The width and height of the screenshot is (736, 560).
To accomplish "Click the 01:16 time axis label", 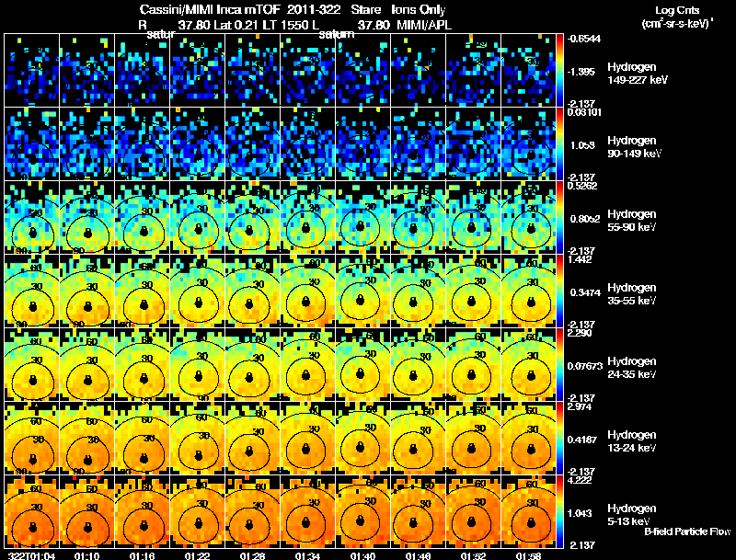I will [x=142, y=555].
